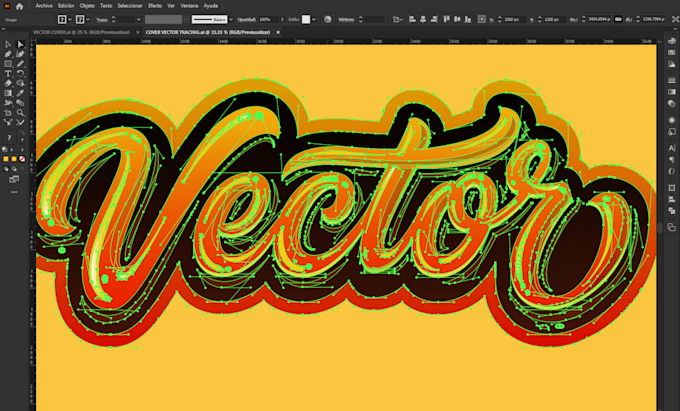The height and width of the screenshot is (411, 680).
Task: Select the Rotate tool
Action: (20, 74)
